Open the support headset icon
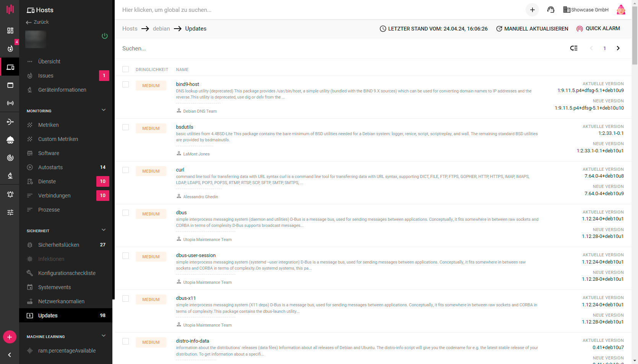 (x=550, y=10)
